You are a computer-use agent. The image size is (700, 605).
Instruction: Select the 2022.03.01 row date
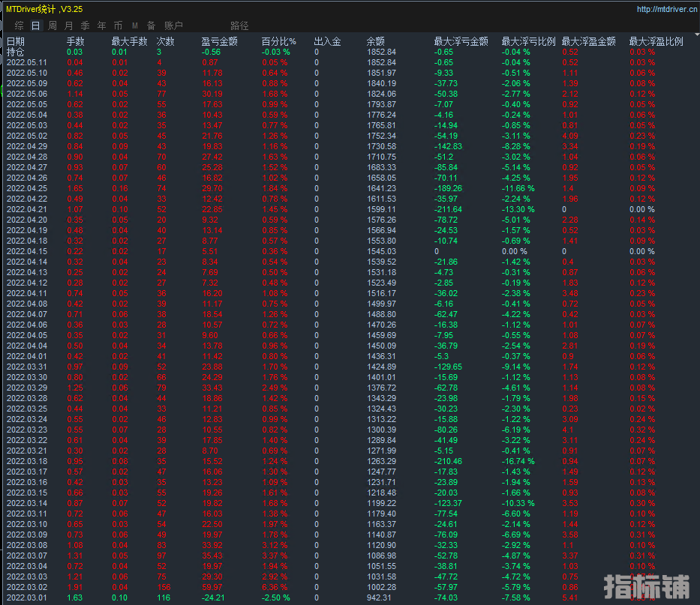pyautogui.click(x=26, y=598)
